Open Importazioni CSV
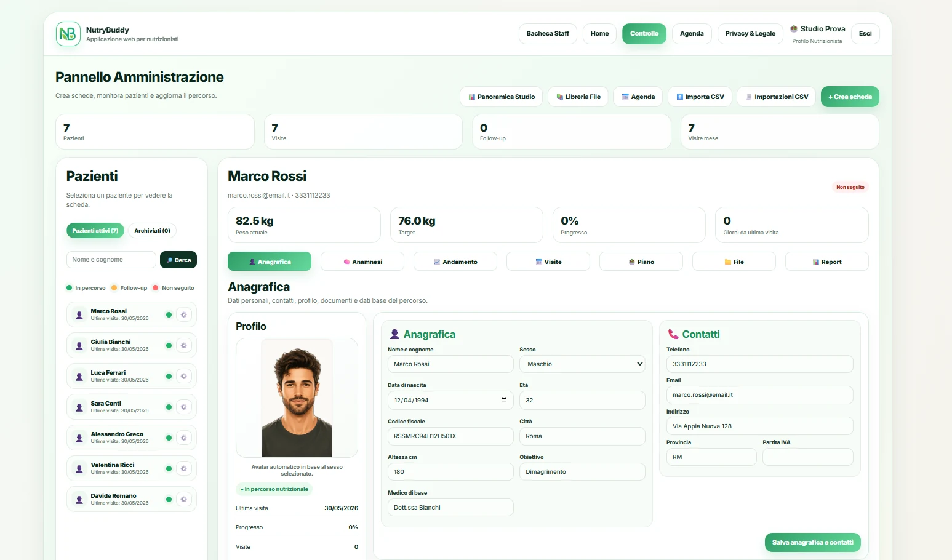 coord(777,97)
